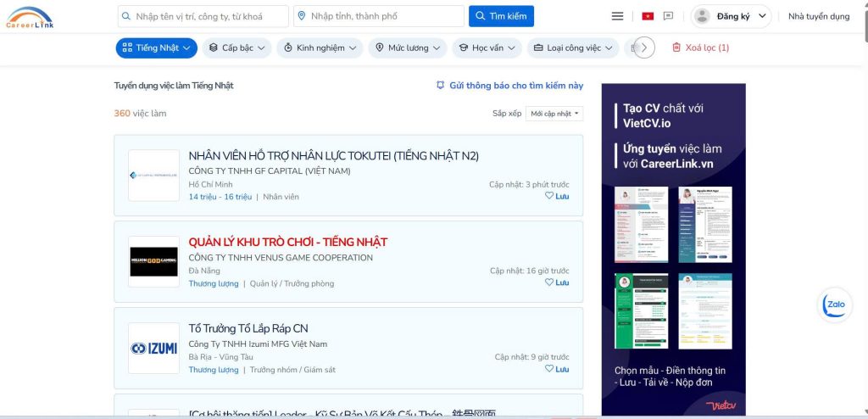This screenshot has width=868, height=419.
Task: Click the Vietnam flag language icon
Action: pyautogui.click(x=648, y=16)
